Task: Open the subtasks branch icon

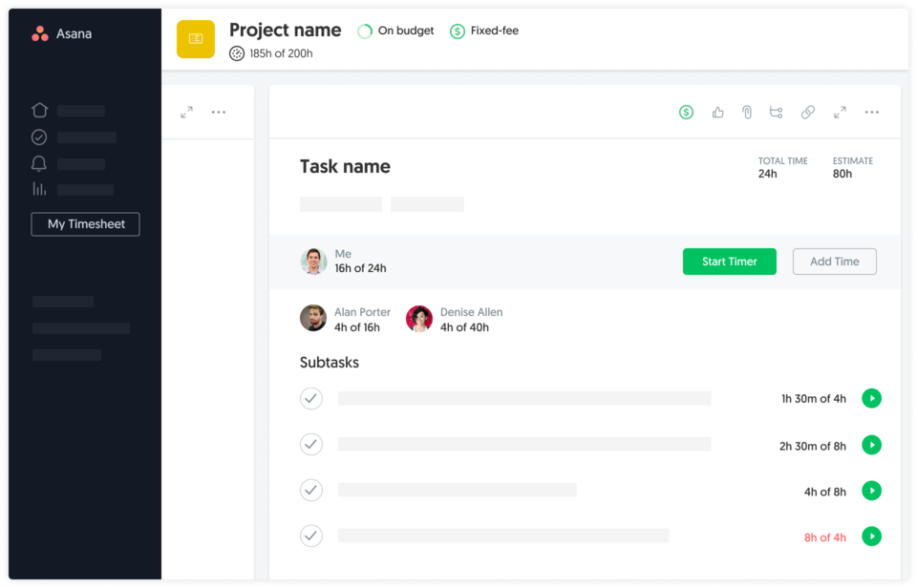Action: [x=776, y=112]
